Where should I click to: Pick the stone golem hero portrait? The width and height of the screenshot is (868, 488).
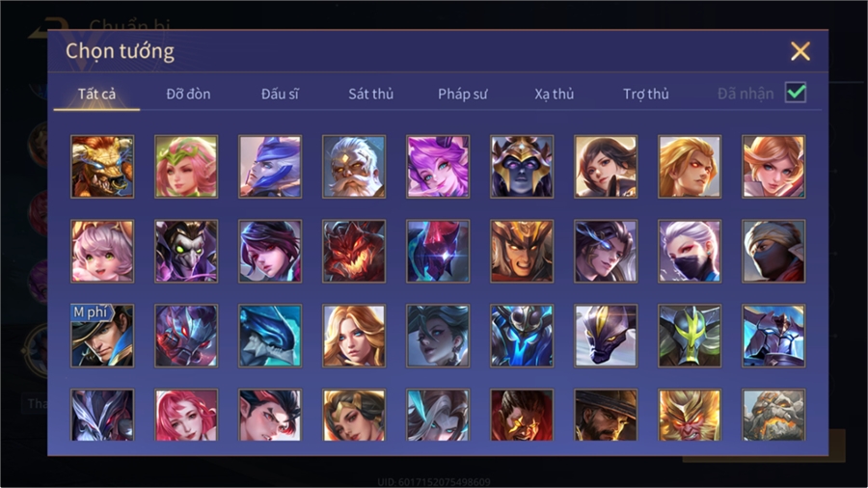click(x=773, y=415)
